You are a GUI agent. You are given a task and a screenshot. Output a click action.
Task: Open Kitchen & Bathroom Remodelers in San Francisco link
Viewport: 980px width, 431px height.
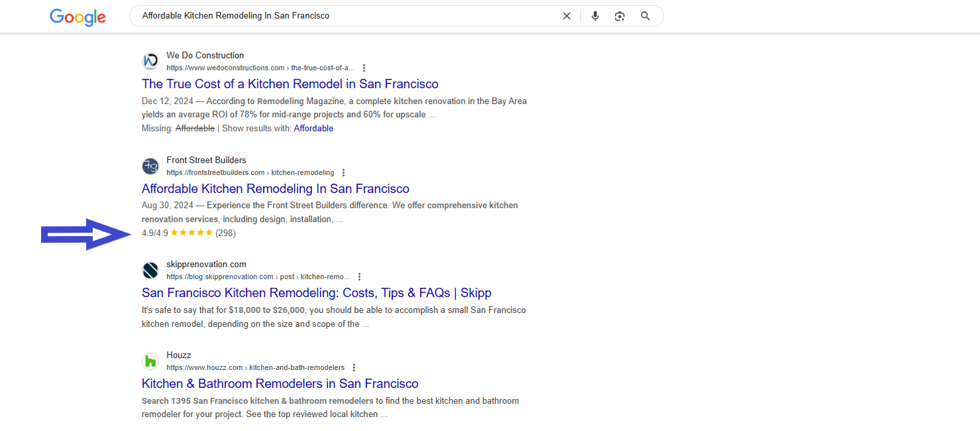point(280,384)
